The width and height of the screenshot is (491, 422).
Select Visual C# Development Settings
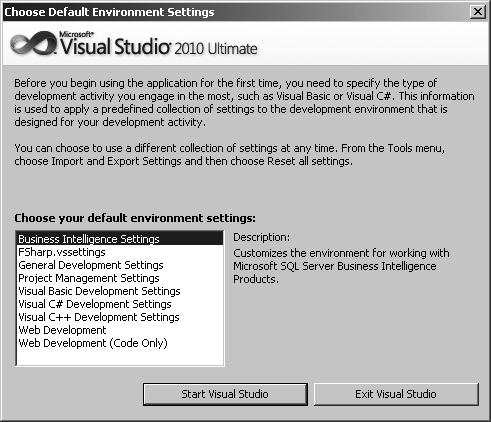pyautogui.click(x=120, y=304)
